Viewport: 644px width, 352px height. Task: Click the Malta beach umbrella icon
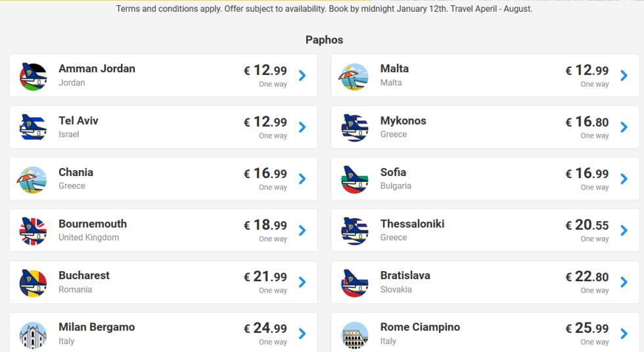354,76
